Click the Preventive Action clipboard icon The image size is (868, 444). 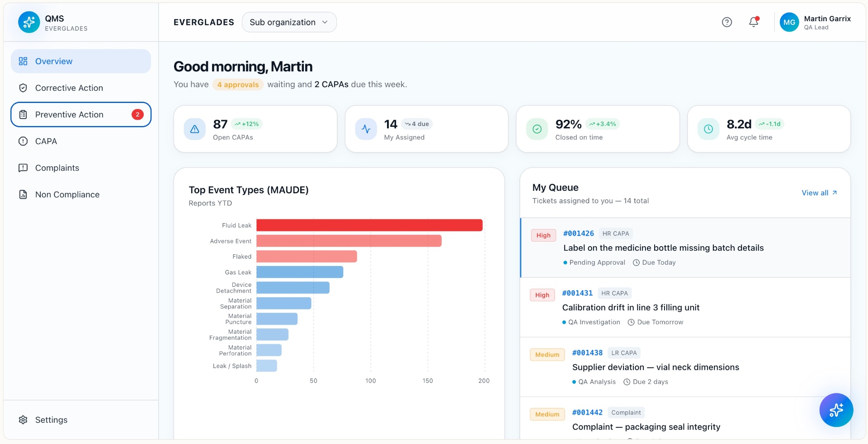click(x=23, y=114)
